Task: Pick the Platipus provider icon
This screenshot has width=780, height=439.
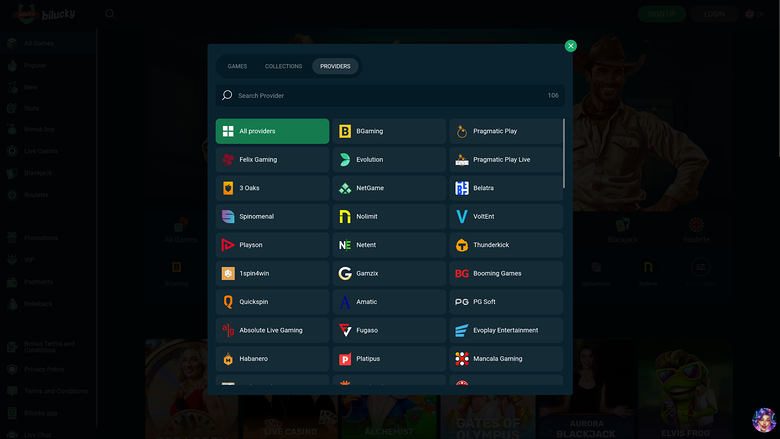Action: click(x=345, y=358)
